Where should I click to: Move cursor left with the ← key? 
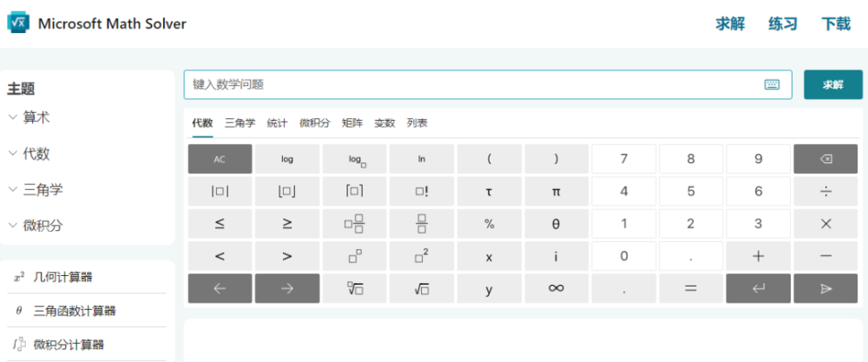point(220,288)
